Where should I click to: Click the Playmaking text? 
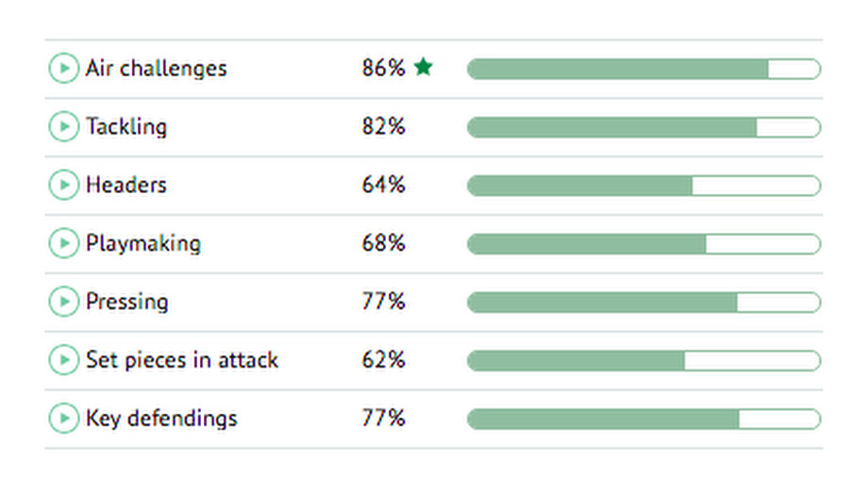pyautogui.click(x=143, y=244)
